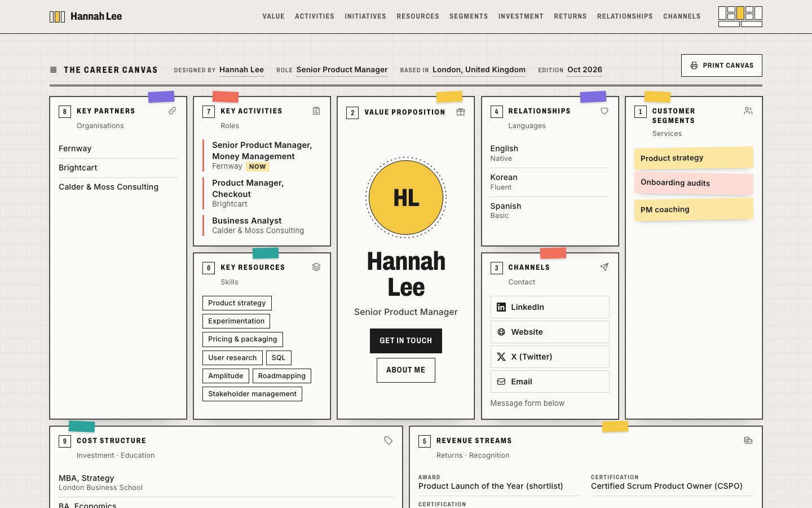Click the gift icon in Value Proposition
This screenshot has width=812, height=508.
tap(461, 112)
